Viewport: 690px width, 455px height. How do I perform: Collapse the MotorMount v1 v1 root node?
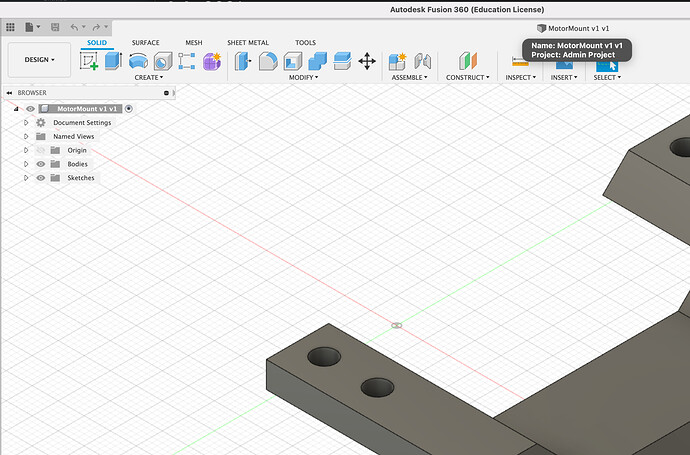[16, 109]
